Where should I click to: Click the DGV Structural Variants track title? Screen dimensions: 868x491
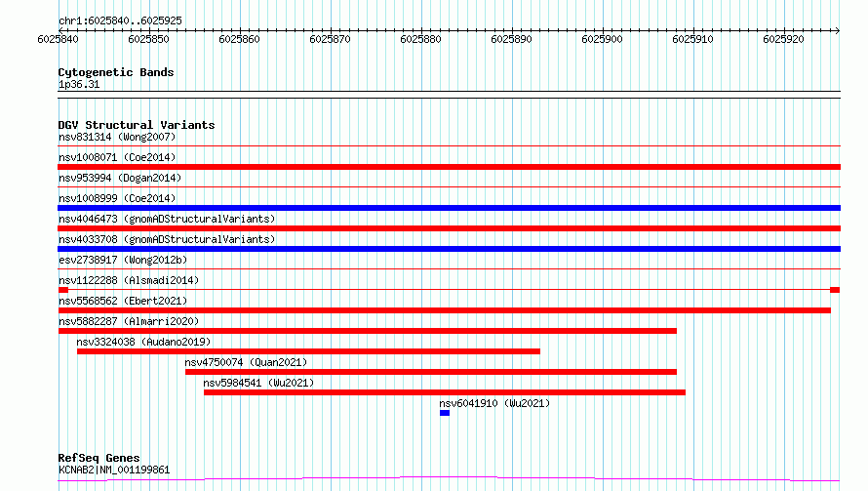[x=137, y=125]
